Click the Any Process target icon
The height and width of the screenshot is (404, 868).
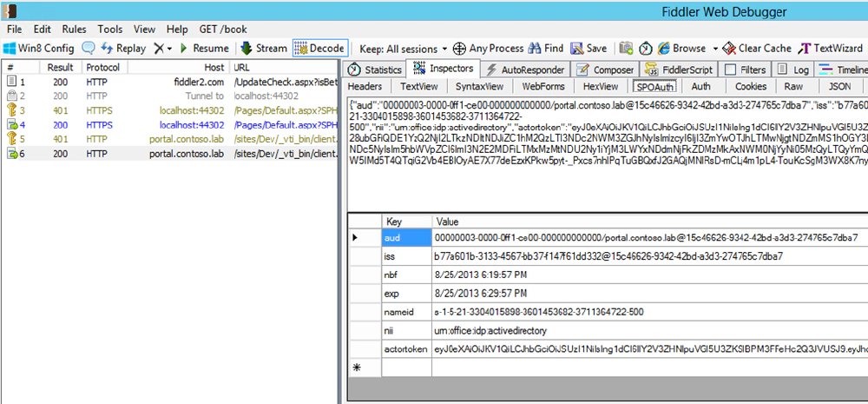click(459, 49)
